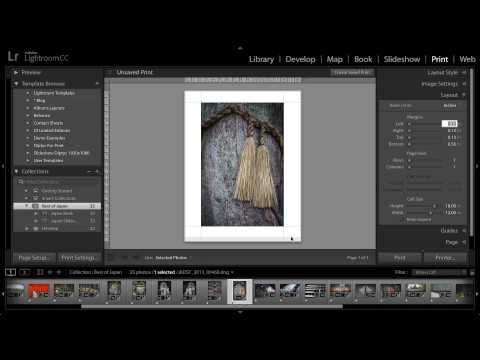Open grid view icon in filmstrip bar
The image size is (480, 360).
pos(40,272)
